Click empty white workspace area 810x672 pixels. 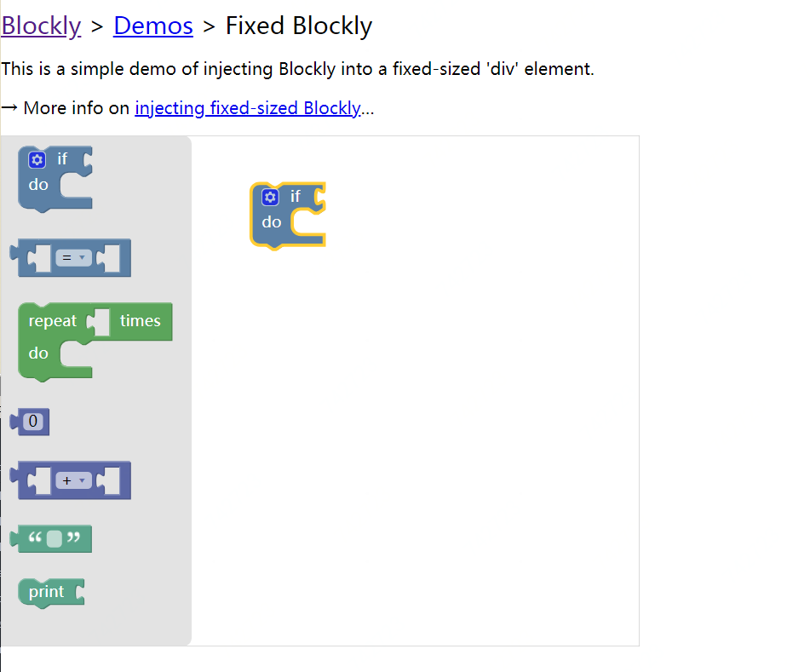(x=439, y=413)
